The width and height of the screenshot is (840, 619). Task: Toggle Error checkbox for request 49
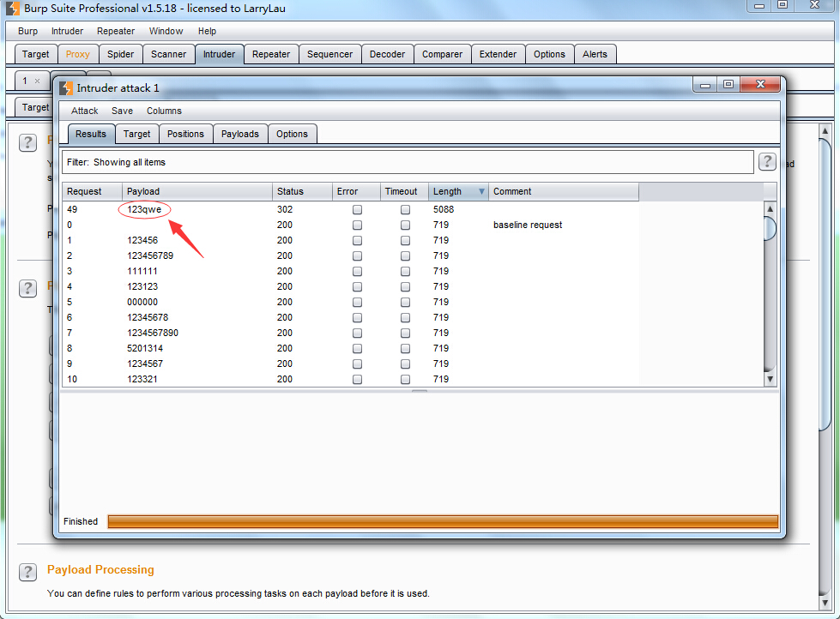click(357, 209)
